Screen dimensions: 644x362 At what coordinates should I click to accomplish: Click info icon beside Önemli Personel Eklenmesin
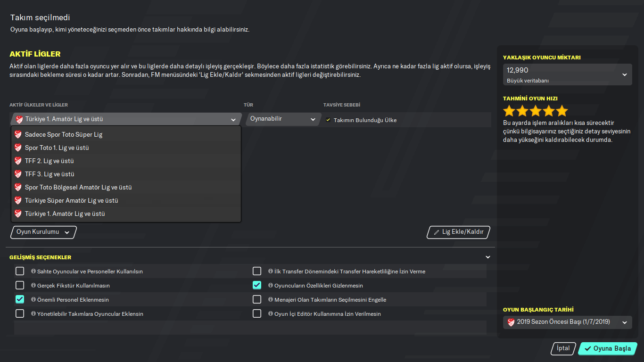click(x=33, y=300)
